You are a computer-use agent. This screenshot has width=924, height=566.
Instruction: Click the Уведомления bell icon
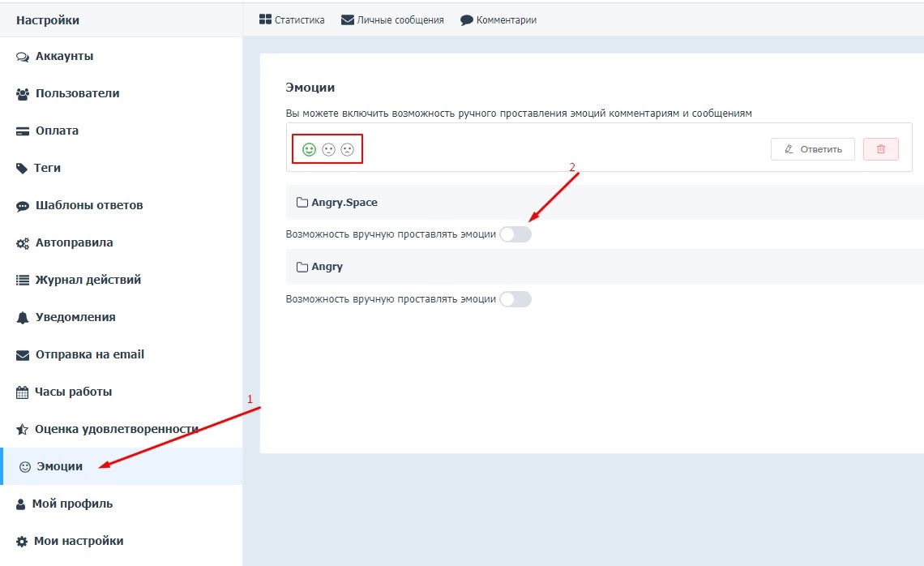click(x=23, y=318)
